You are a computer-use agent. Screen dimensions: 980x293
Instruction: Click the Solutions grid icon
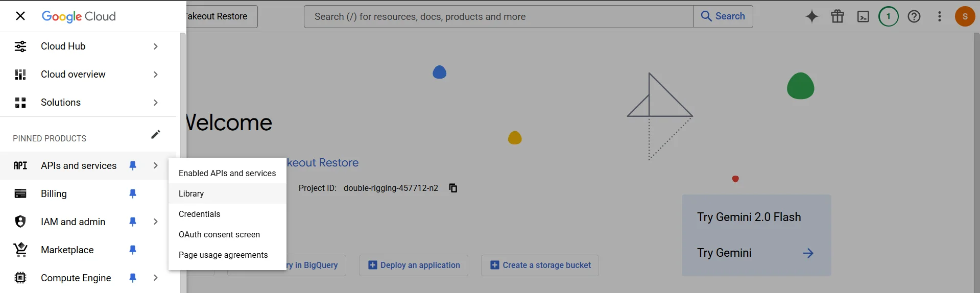[20, 103]
